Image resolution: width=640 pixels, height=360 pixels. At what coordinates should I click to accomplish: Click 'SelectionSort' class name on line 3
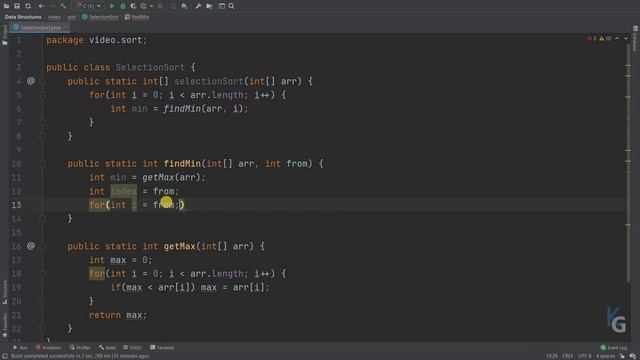point(150,67)
